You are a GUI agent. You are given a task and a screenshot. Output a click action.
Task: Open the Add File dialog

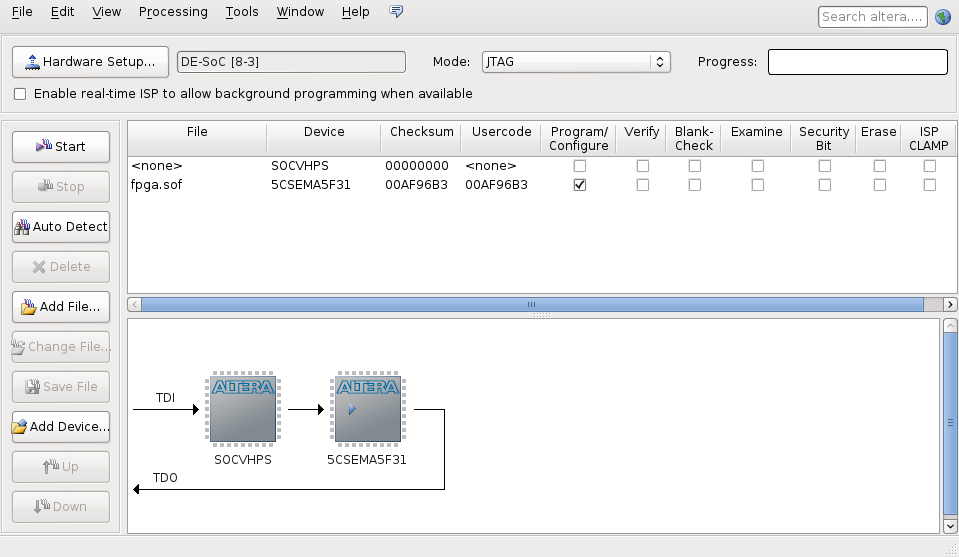coord(61,307)
